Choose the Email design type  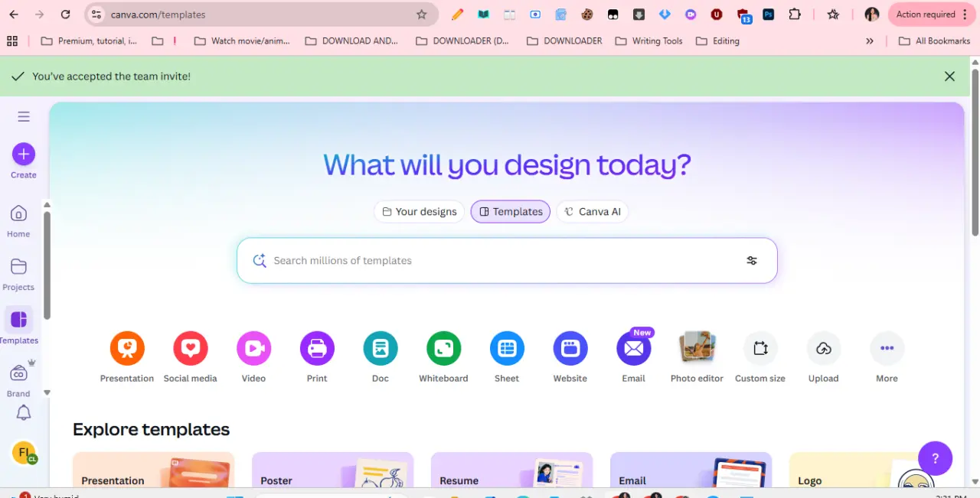coord(634,357)
